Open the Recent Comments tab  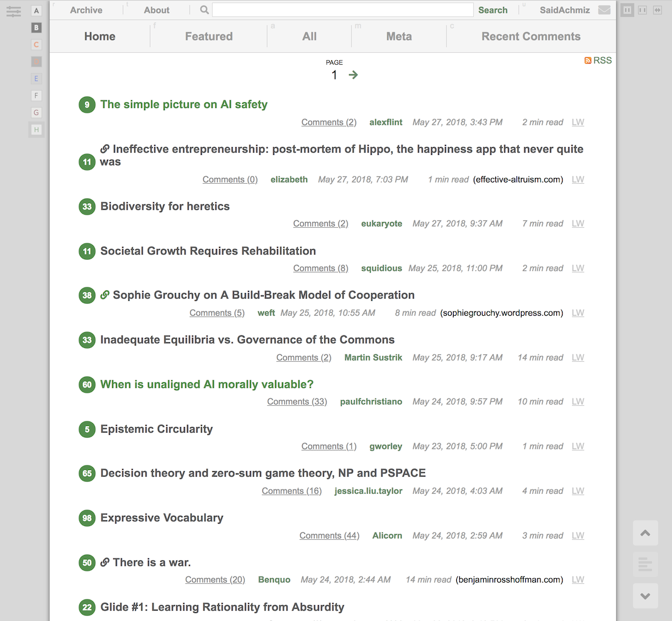tap(530, 36)
